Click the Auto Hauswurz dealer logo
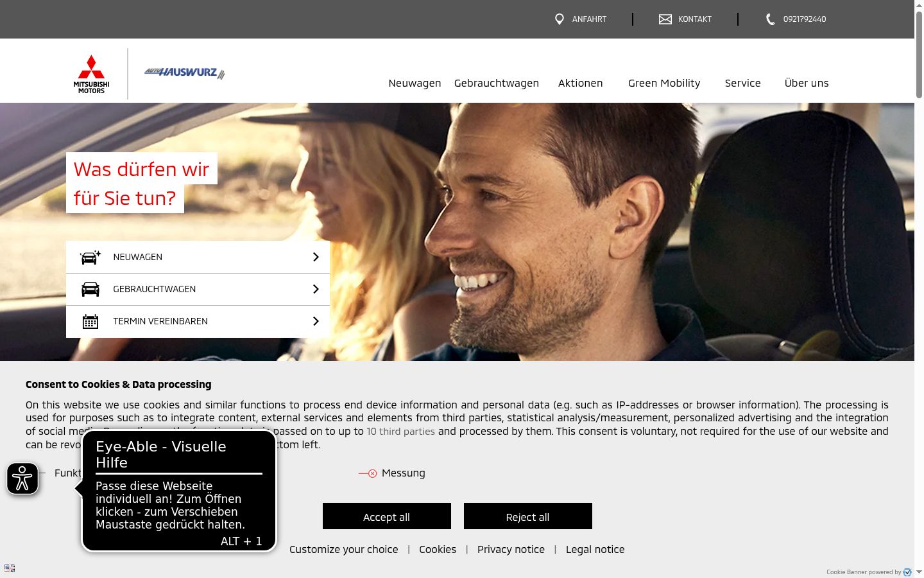Image resolution: width=924 pixels, height=578 pixels. [185, 73]
